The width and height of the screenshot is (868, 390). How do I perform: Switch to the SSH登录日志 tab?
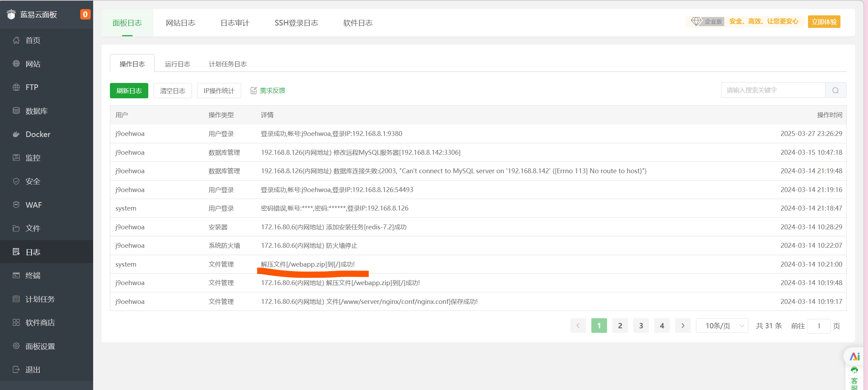tap(296, 23)
